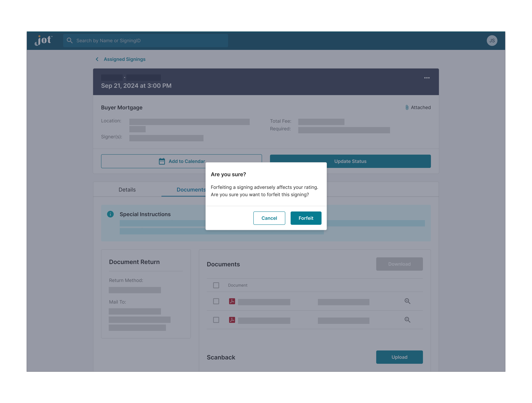
Task: Enable the second document row checkbox
Action: point(216,320)
